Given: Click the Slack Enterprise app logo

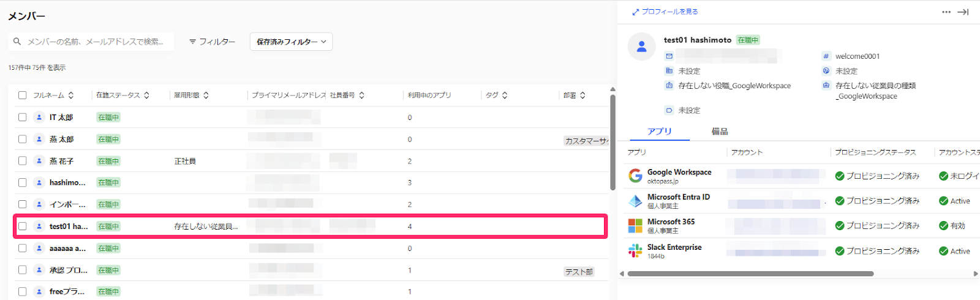Looking at the screenshot, I should 635,250.
